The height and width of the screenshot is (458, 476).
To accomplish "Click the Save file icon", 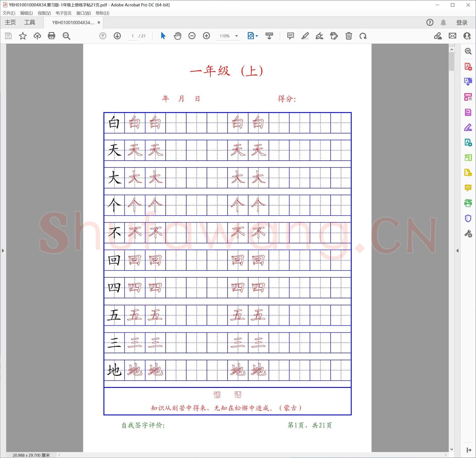I will click(x=8, y=36).
